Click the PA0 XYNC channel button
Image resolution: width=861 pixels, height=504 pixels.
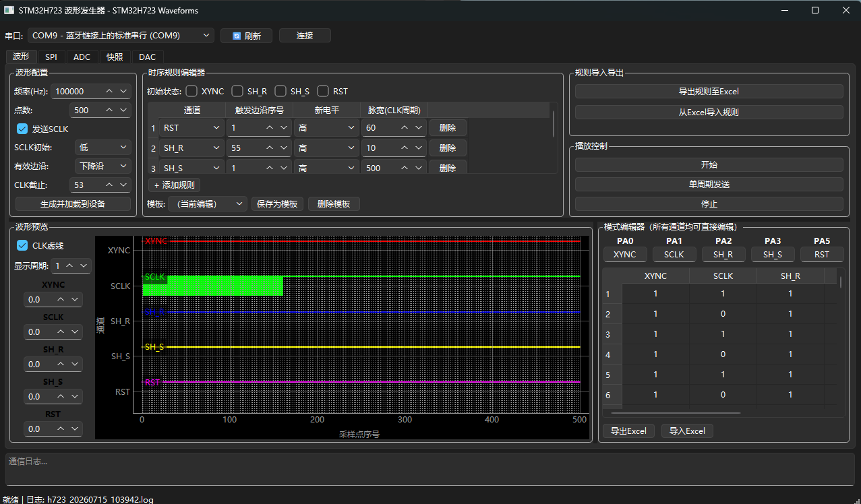pos(625,254)
